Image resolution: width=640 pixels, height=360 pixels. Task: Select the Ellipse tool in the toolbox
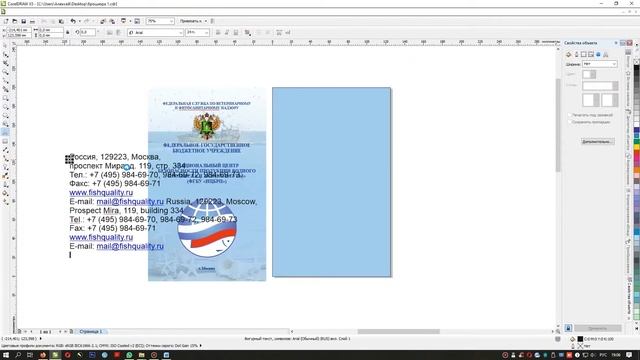tap(5, 107)
